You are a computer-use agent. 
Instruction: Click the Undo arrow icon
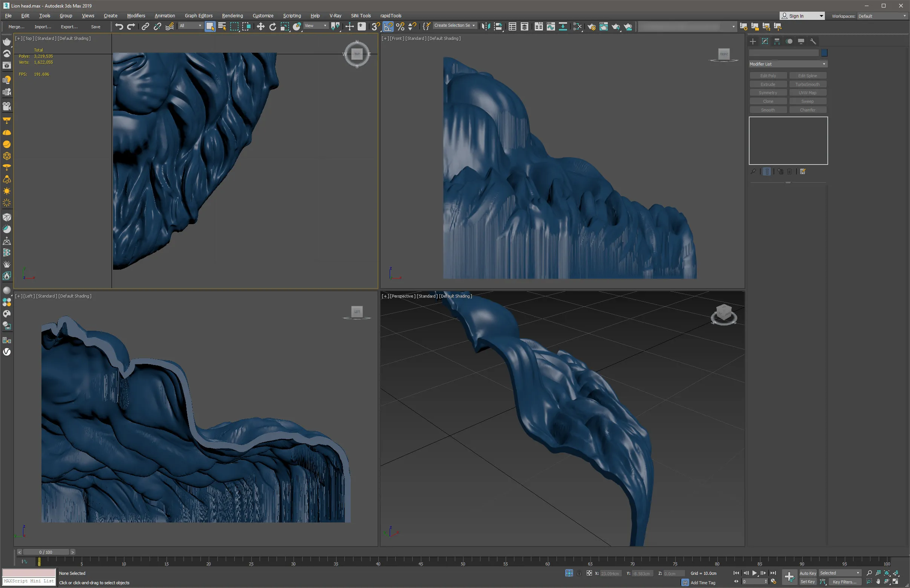(x=119, y=26)
